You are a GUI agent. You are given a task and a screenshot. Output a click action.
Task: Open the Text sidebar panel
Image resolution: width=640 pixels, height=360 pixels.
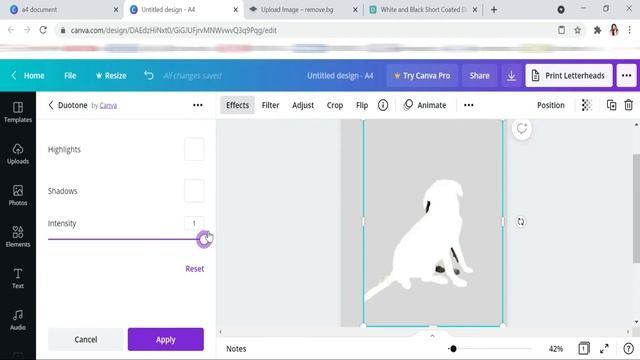click(18, 278)
